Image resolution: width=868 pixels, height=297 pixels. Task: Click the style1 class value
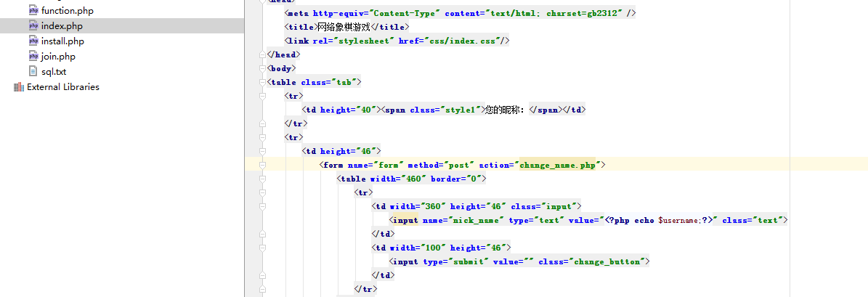click(x=461, y=110)
